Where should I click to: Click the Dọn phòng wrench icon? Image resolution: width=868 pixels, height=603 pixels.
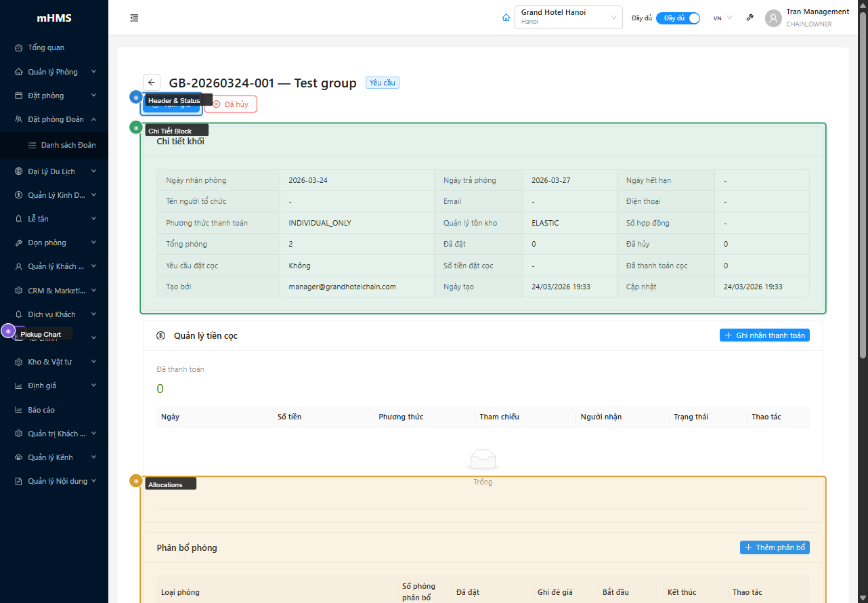(x=17, y=242)
